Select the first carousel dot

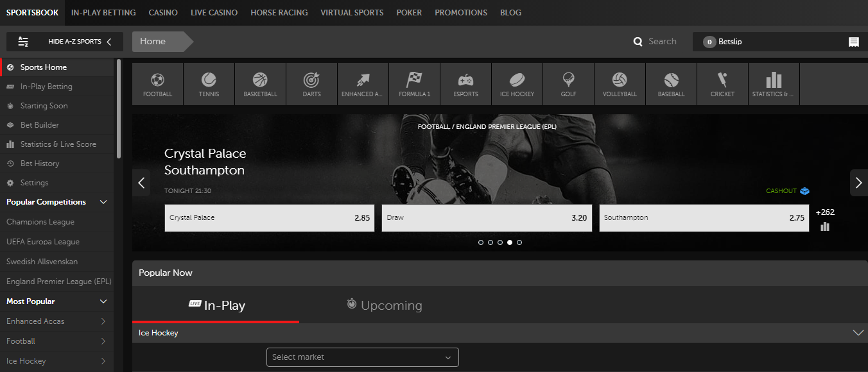[x=481, y=242]
